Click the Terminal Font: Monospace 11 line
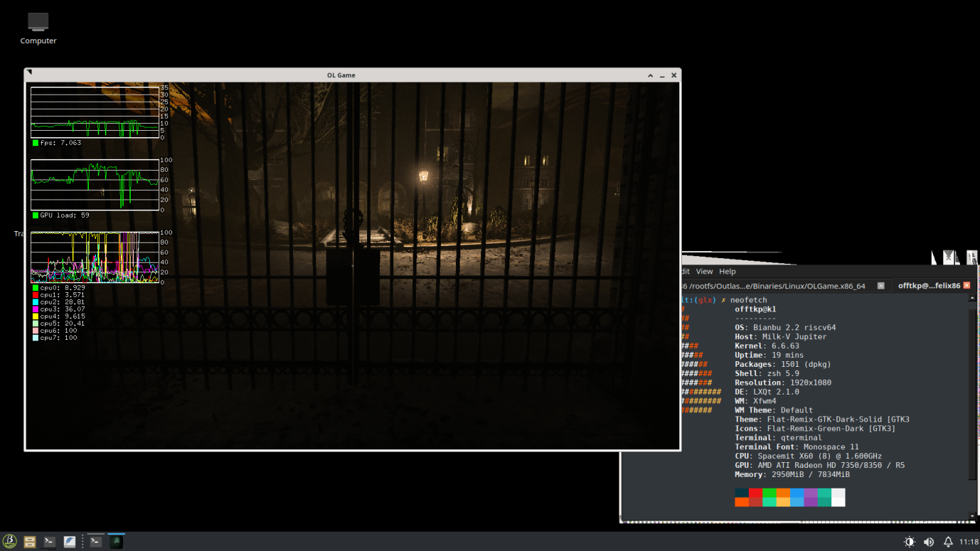Viewport: 980px width, 551px height. pyautogui.click(x=797, y=447)
